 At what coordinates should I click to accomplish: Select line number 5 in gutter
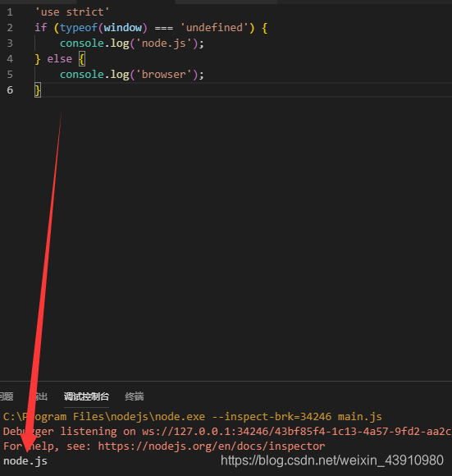coord(10,75)
